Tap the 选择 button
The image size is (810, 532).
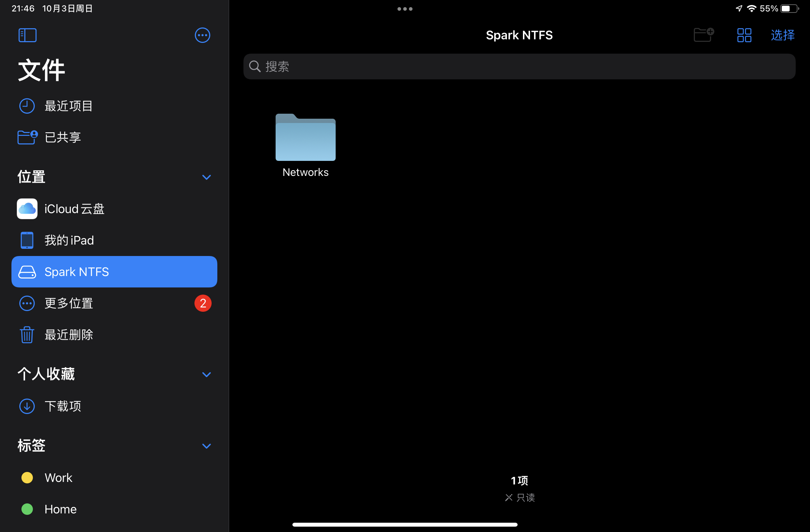tap(782, 35)
